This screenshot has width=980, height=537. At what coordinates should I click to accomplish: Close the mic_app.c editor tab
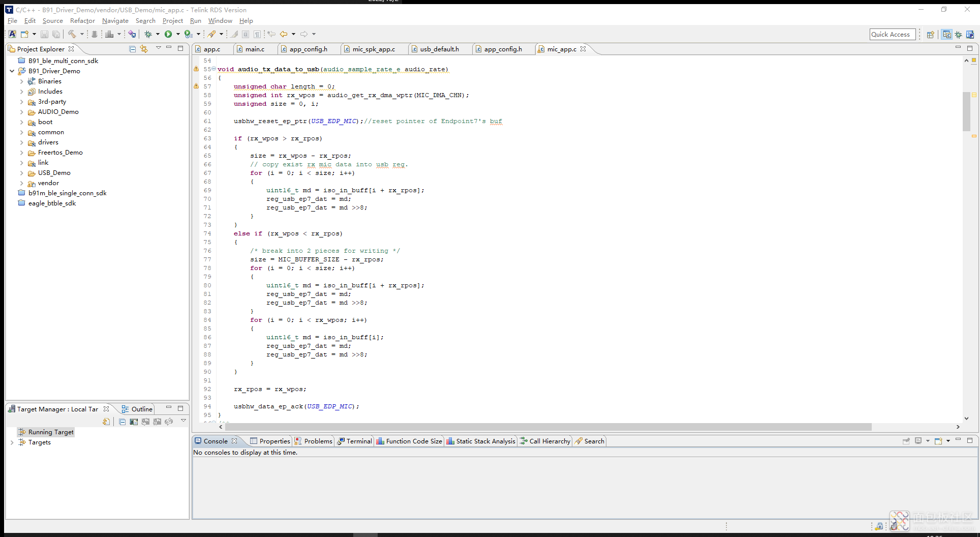tap(583, 49)
